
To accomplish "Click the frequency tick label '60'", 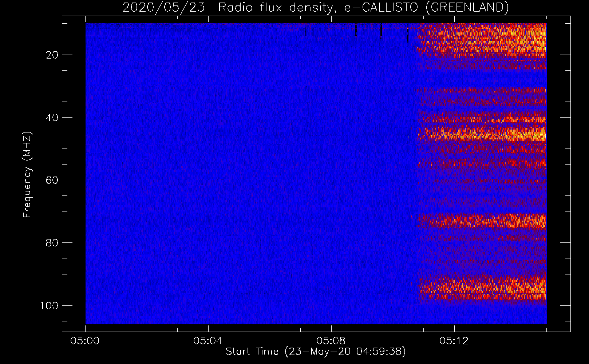I will pos(52,180).
